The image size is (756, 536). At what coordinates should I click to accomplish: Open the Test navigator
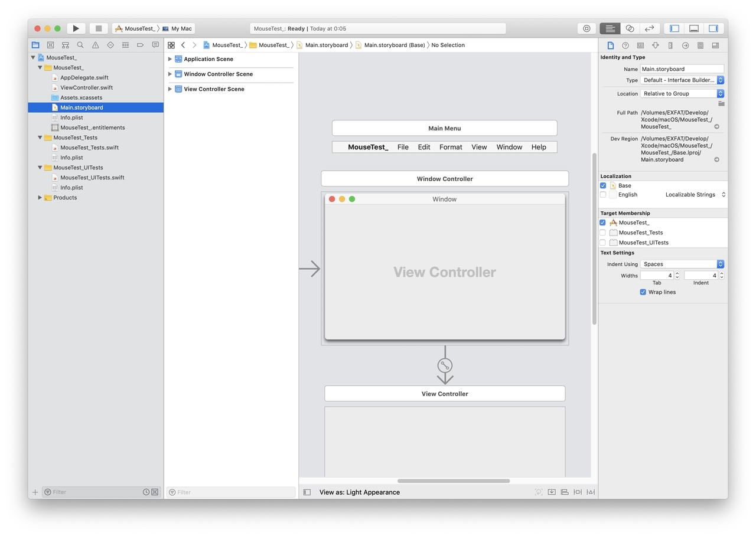point(110,45)
